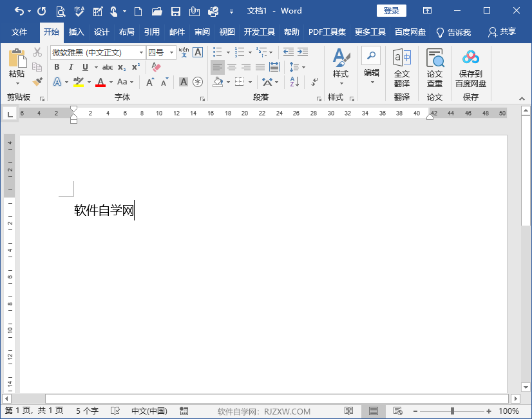The image size is (532, 419).
Task: Click the horizontal scrollbar at the bottom
Action: pos(258,398)
